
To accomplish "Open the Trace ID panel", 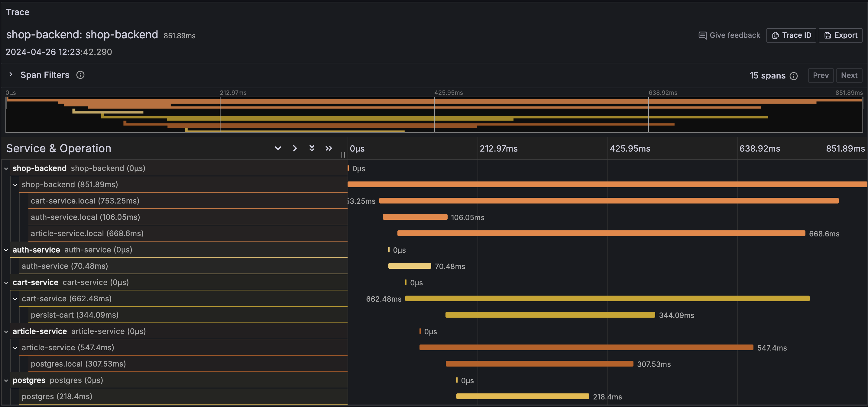I will point(791,35).
